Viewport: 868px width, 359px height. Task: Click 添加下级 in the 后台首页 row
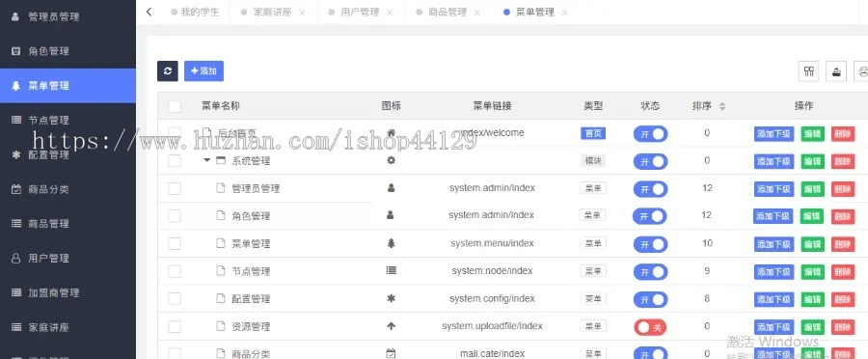click(x=773, y=133)
